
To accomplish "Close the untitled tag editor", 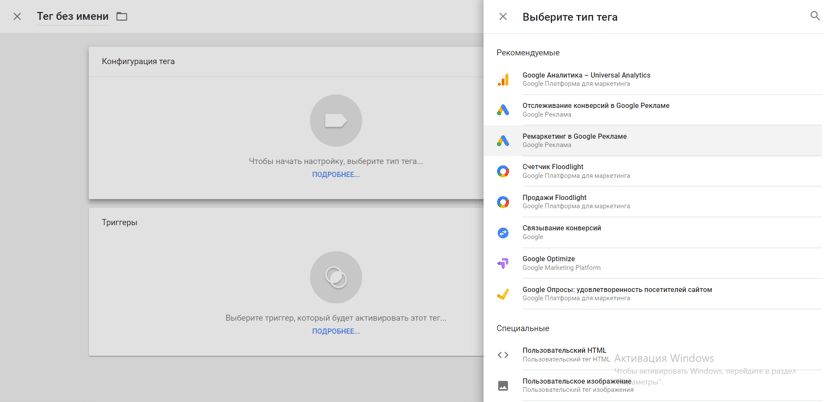I will pos(17,17).
